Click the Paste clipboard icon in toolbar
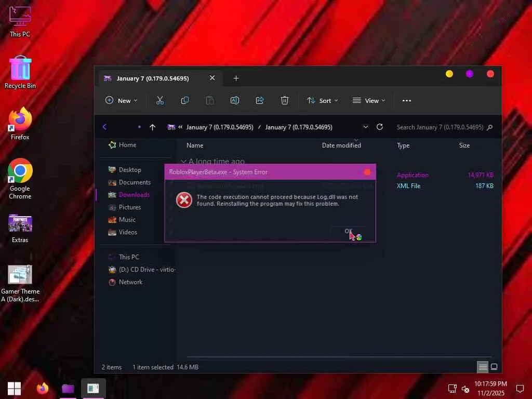Viewport: 532px width, 399px height. click(x=210, y=100)
